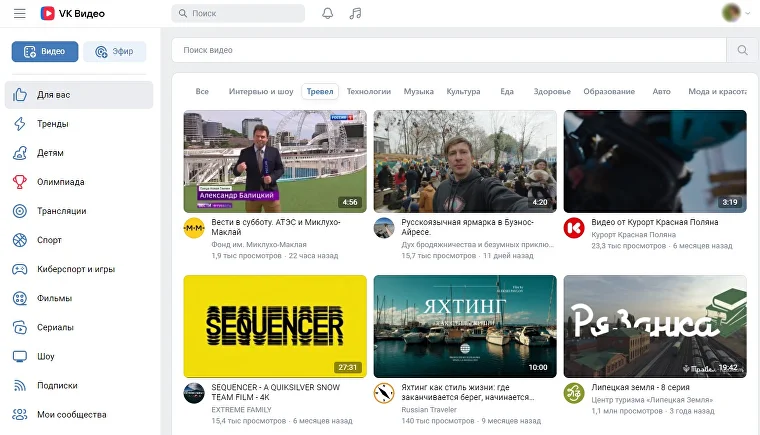Open Тренды lightning sidebar item
Screen dimensions: 760x435
pyautogui.click(x=52, y=124)
